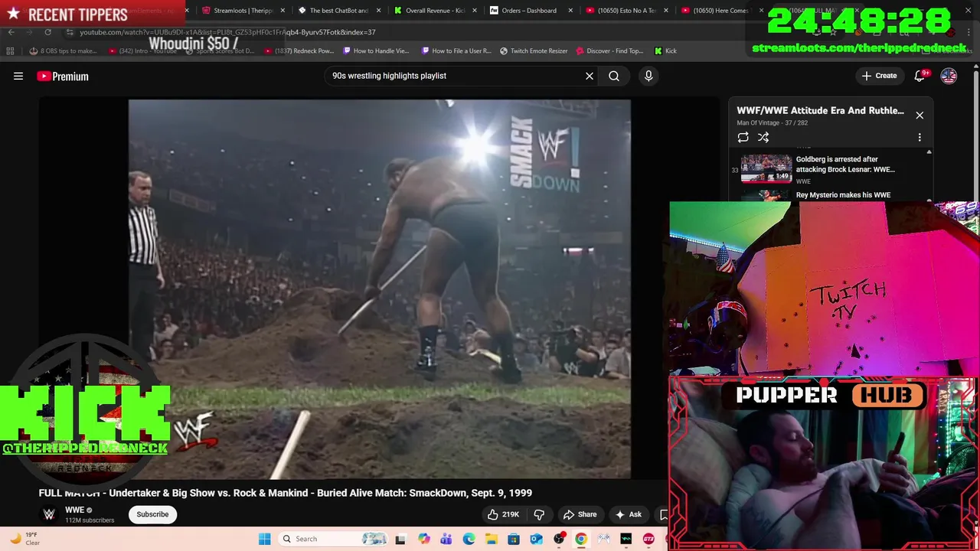Click the Ask button under the video
Viewport: 980px width, 551px height.
(629, 514)
